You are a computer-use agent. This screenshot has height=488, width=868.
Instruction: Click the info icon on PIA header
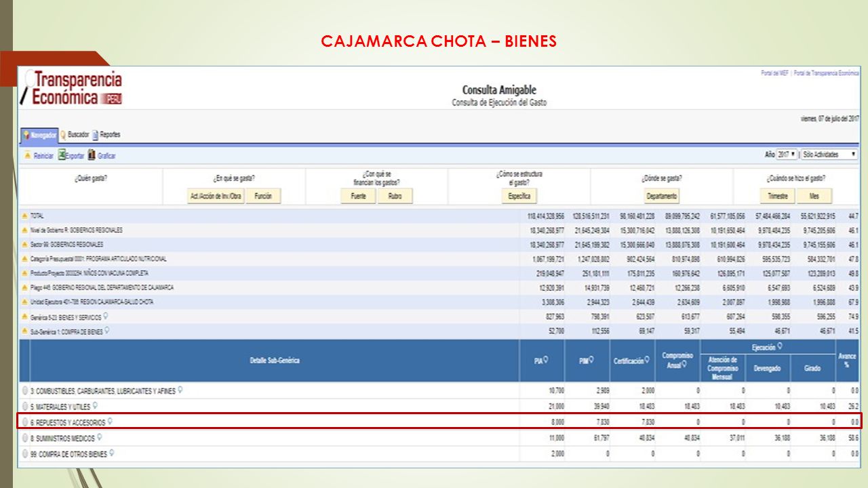[x=545, y=361]
